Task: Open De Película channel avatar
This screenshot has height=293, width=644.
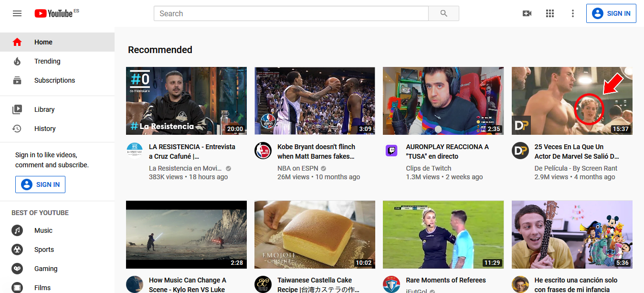Action: pyautogui.click(x=520, y=151)
